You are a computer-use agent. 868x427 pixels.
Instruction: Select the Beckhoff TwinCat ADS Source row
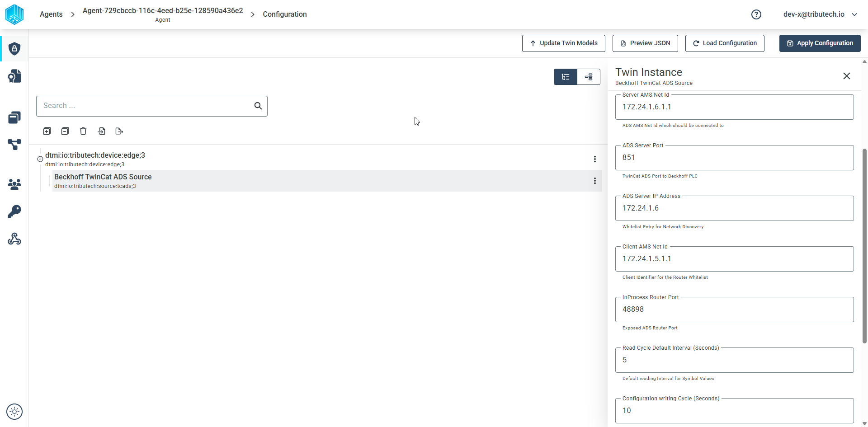pos(327,181)
